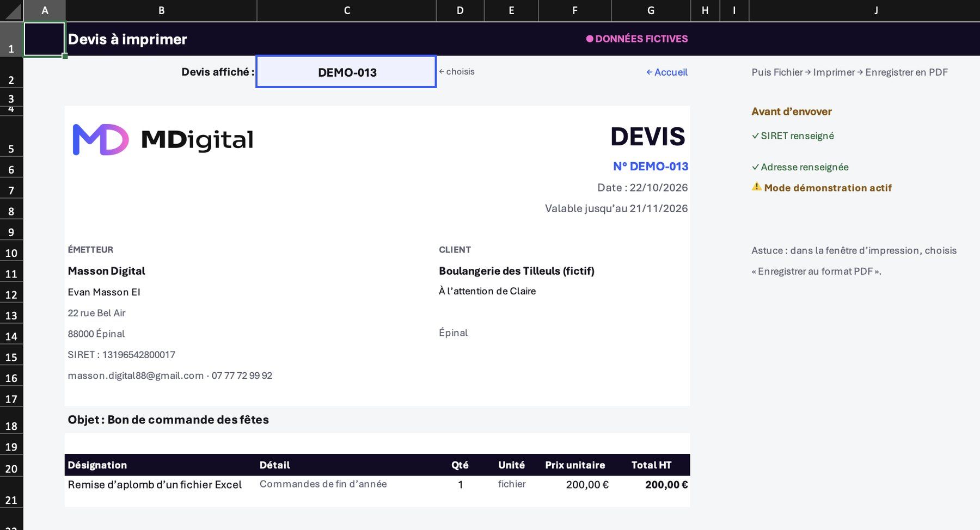Click 'Objet : Bon de commande des fêtes'

(168, 420)
